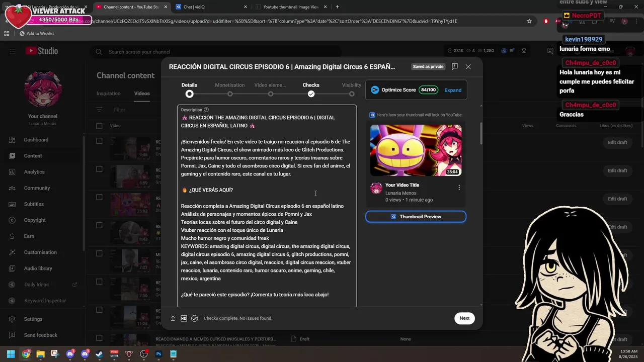Viewport: 644px width, 362px height.
Task: Click the Thumbnail Preview button
Action: tap(416, 217)
